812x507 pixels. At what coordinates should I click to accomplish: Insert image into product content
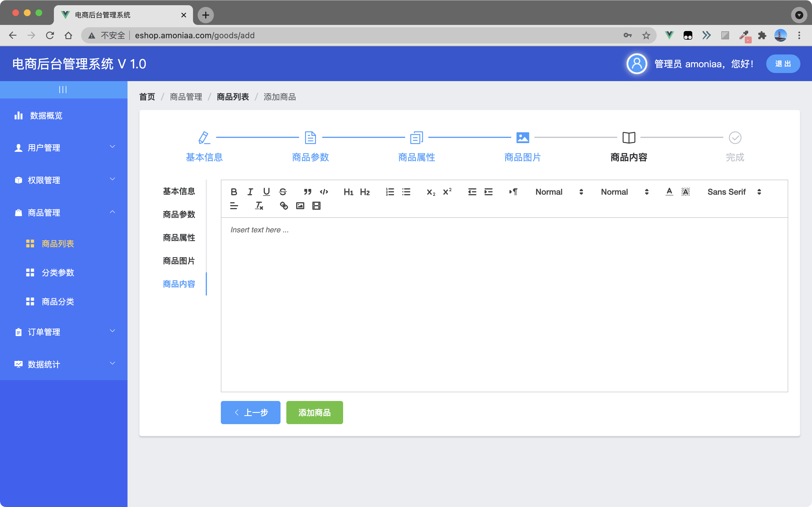tap(300, 205)
